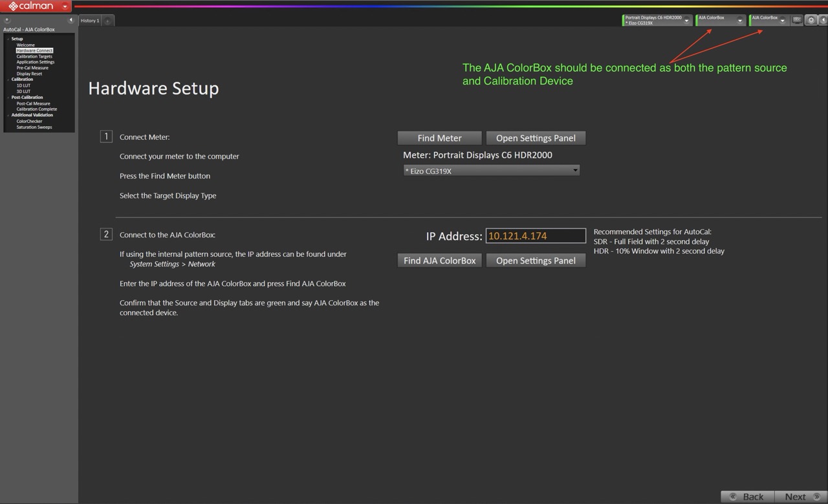Open the ColorChecker validation page
828x504 pixels.
click(29, 121)
